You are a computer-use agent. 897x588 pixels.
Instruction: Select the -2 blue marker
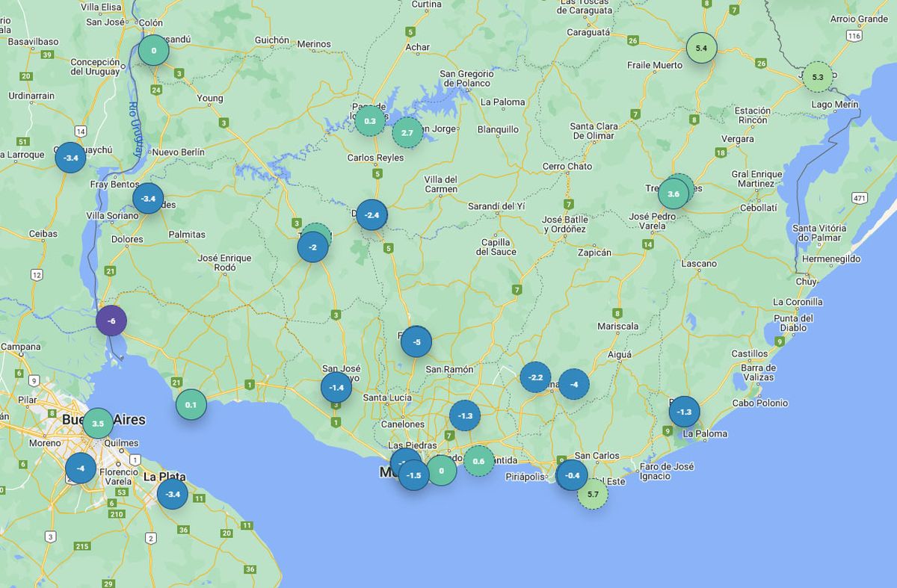(312, 247)
